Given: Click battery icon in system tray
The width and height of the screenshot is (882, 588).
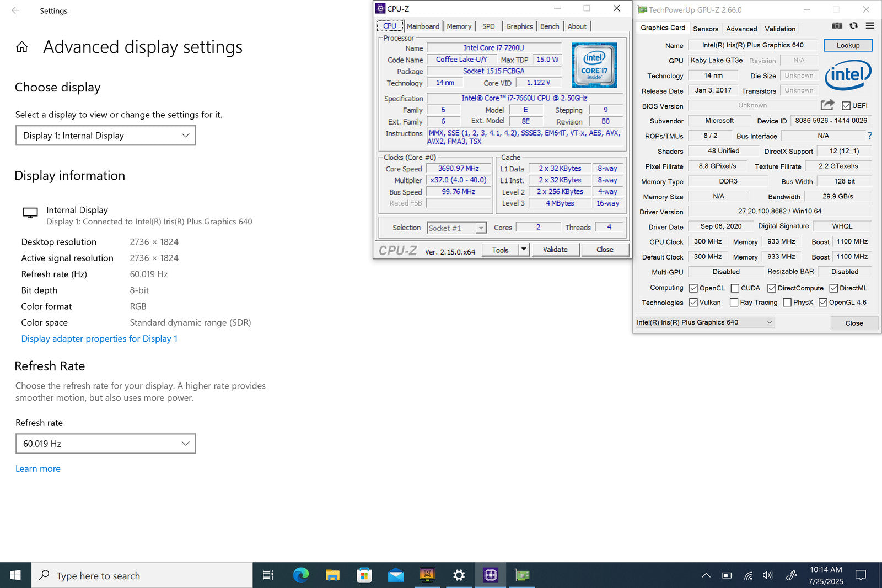Looking at the screenshot, I should coord(727,575).
